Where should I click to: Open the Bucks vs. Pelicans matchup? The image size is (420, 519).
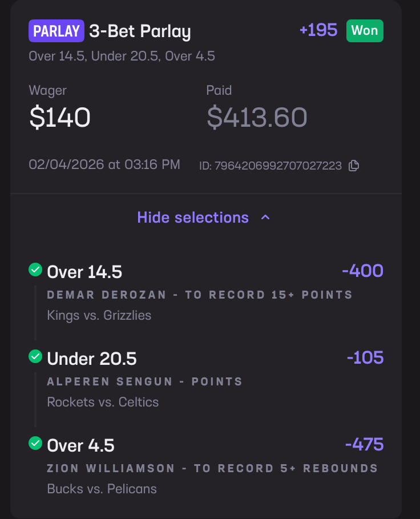[102, 489]
